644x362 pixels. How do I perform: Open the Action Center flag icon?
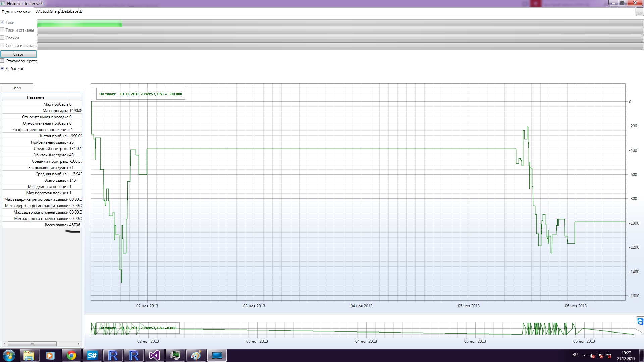pos(600,356)
